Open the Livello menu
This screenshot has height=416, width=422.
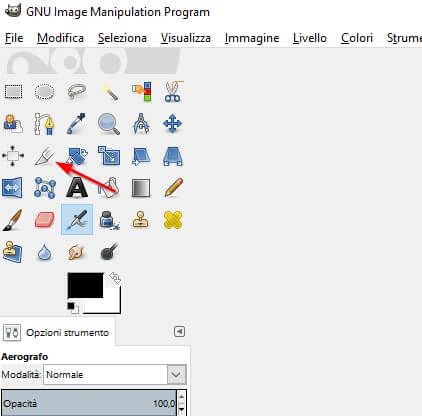coord(310,38)
